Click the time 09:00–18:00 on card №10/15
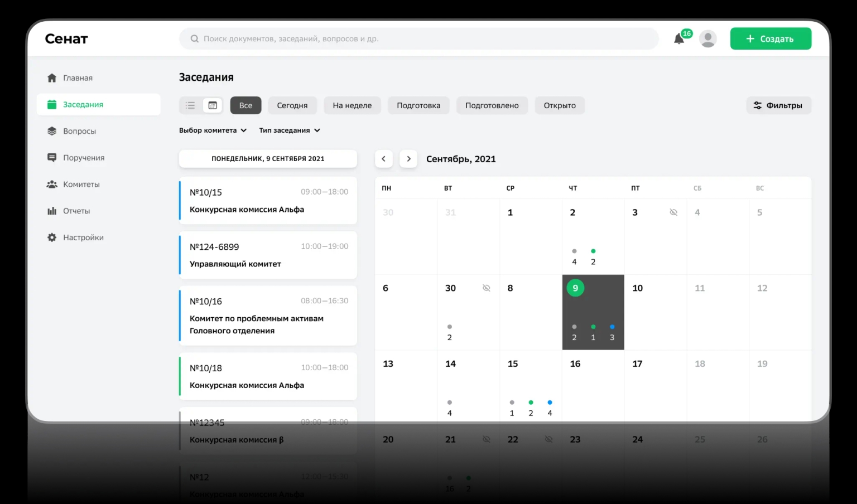This screenshot has width=857, height=504. [325, 192]
